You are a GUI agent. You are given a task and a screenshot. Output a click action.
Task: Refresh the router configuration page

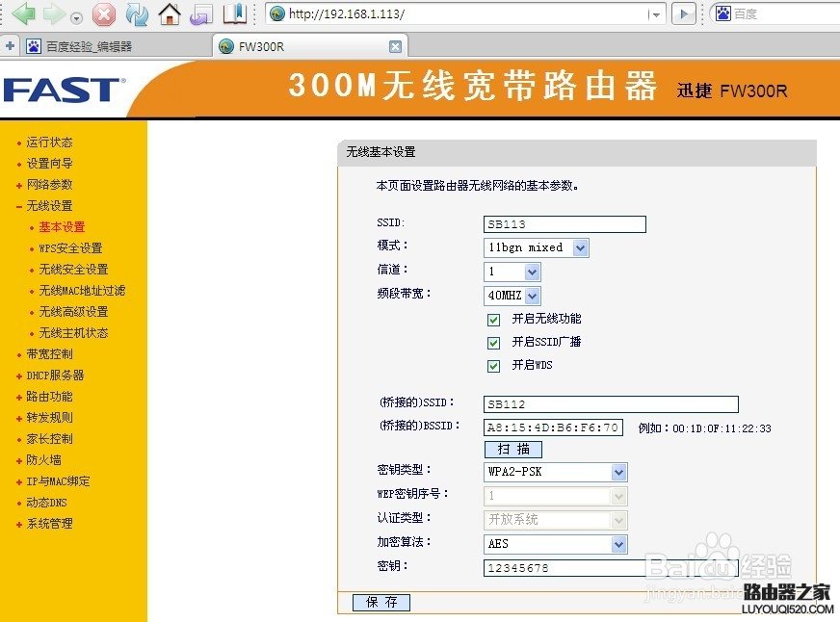click(135, 13)
